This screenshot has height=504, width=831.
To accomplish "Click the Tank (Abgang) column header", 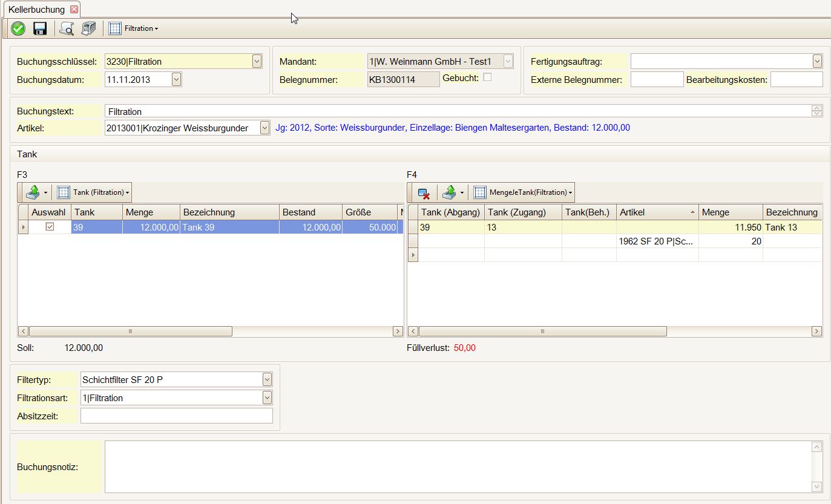I will click(451, 212).
